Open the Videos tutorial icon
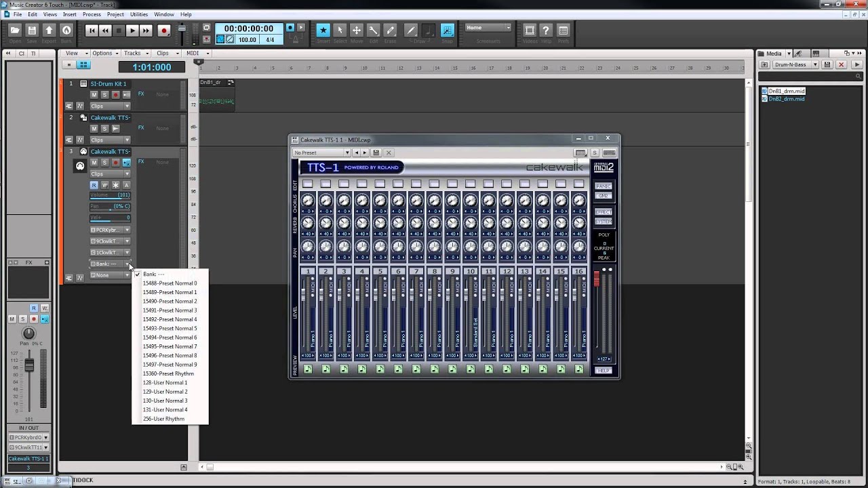The image size is (868, 488). click(530, 30)
